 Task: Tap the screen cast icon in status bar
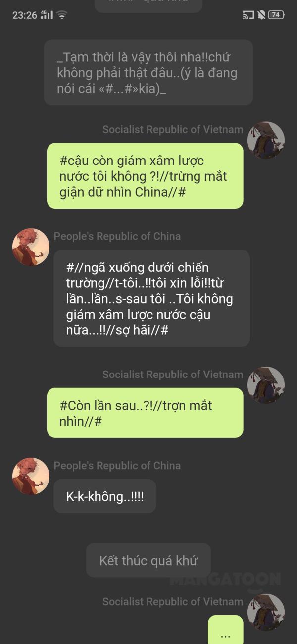pyautogui.click(x=248, y=15)
